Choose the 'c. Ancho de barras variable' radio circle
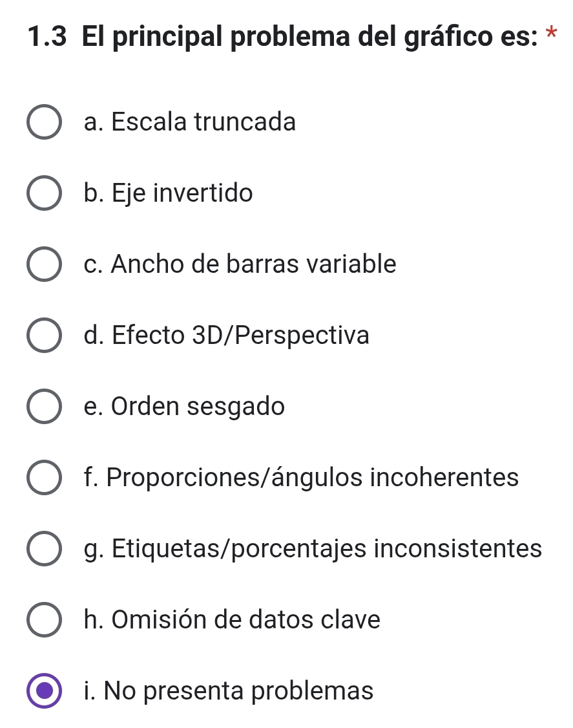The height and width of the screenshot is (728, 573). [45, 265]
